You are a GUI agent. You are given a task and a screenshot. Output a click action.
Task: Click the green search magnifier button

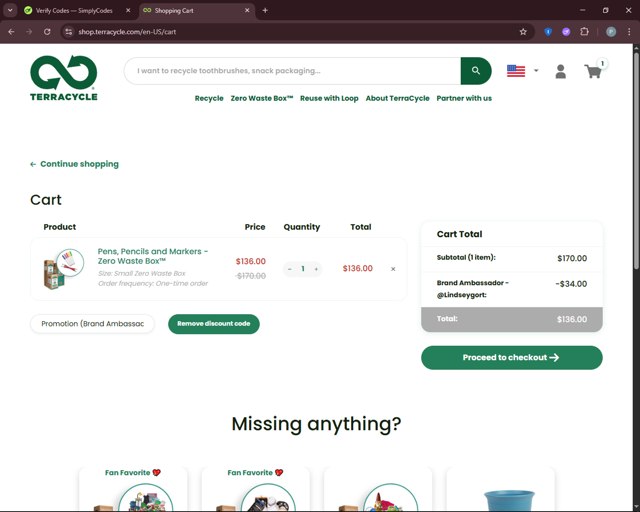pos(476,71)
